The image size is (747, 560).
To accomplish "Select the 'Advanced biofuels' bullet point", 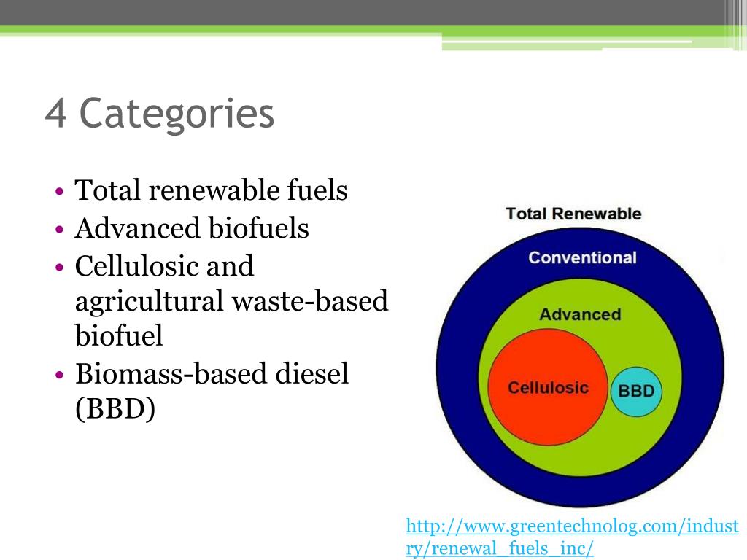I will [191, 228].
